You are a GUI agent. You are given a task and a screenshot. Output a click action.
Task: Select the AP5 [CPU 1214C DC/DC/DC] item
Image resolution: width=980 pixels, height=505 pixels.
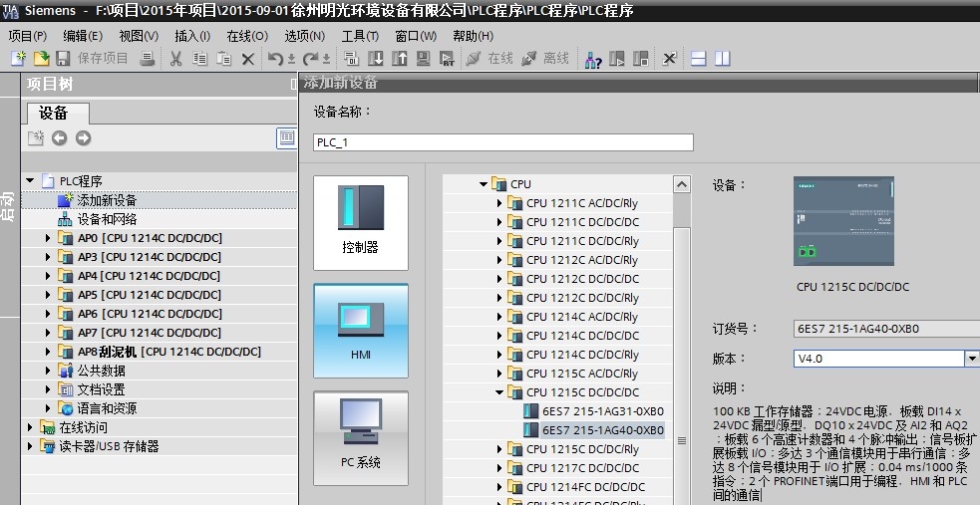tap(150, 295)
